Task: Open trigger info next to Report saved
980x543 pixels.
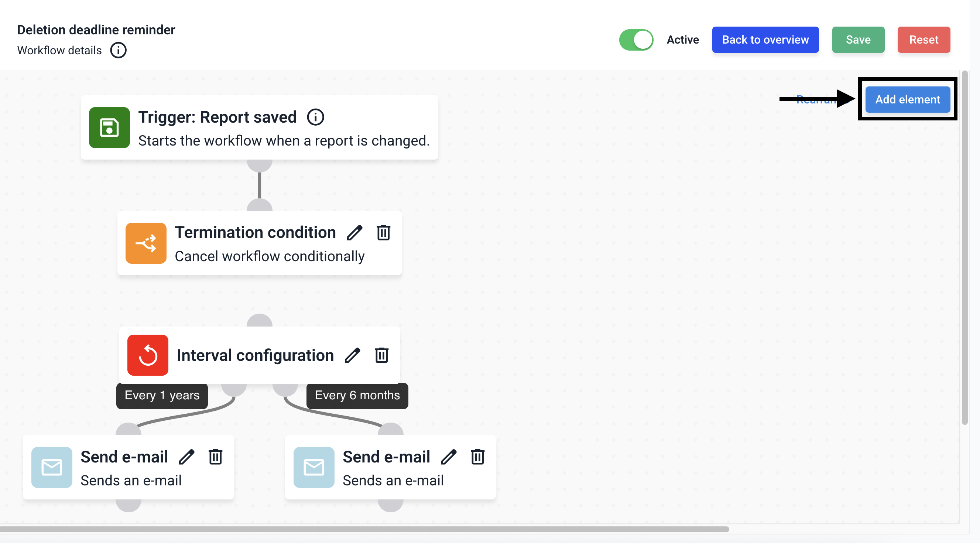Action: (315, 117)
